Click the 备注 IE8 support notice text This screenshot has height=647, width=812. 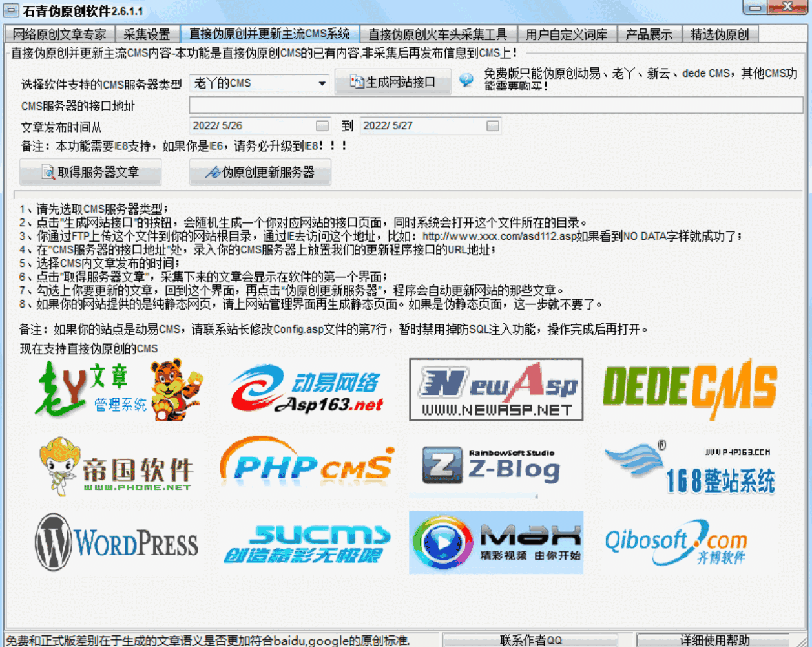pyautogui.click(x=183, y=146)
